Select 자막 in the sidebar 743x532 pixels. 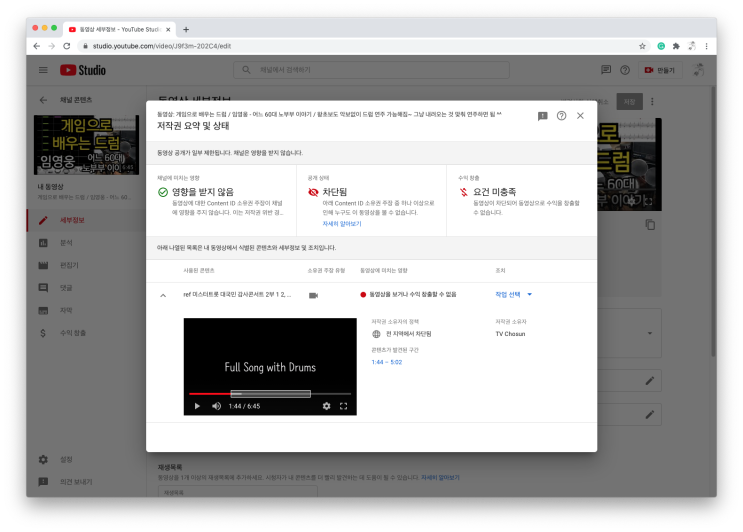[x=86, y=310]
